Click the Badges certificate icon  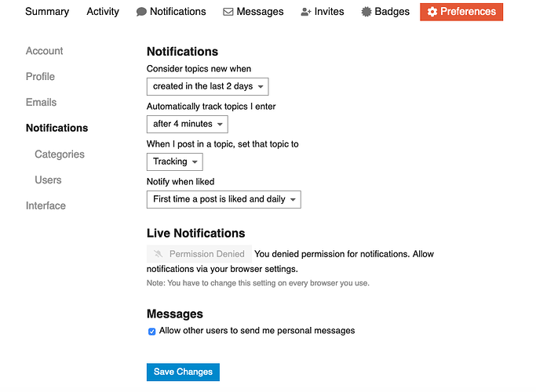tap(366, 12)
